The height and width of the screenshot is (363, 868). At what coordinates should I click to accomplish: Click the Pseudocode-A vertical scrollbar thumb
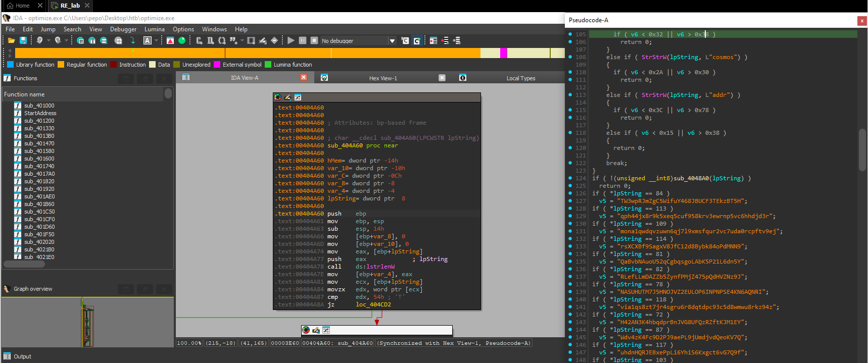click(862, 150)
